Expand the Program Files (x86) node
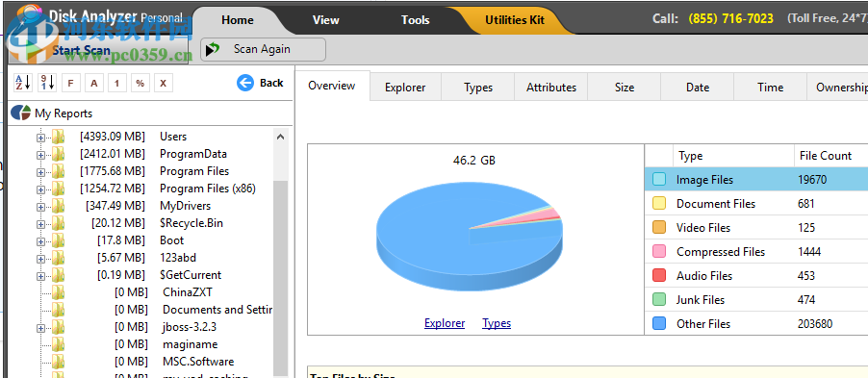The height and width of the screenshot is (378, 868). [40, 189]
